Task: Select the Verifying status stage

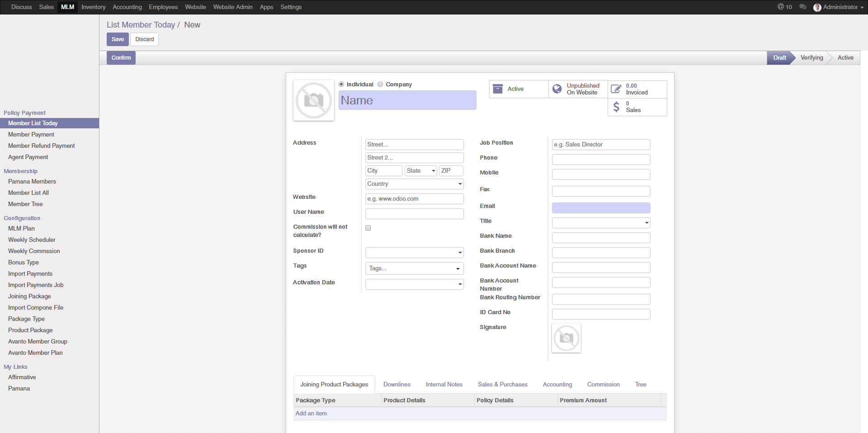Action: tap(811, 58)
